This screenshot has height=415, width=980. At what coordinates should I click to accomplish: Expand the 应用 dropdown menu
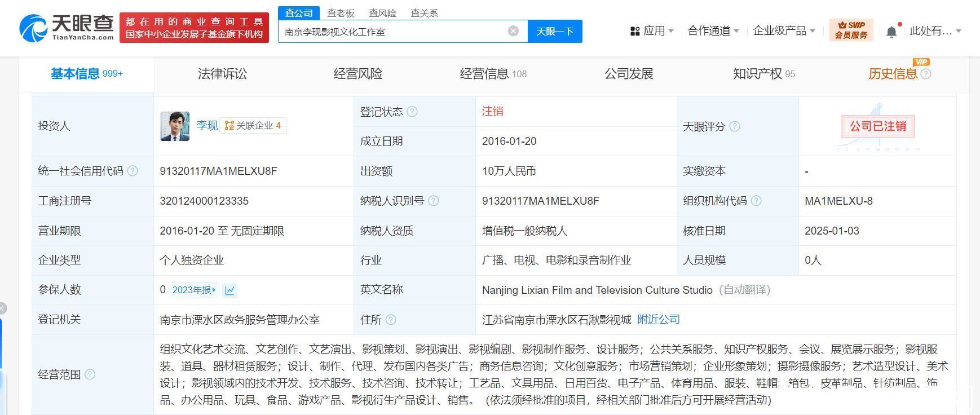pos(652,31)
